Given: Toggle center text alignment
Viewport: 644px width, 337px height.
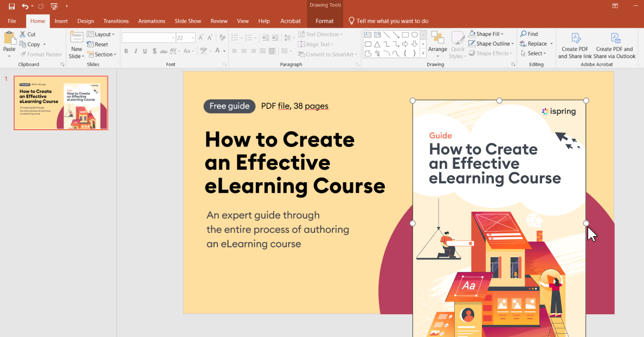Looking at the screenshot, I should [244, 51].
